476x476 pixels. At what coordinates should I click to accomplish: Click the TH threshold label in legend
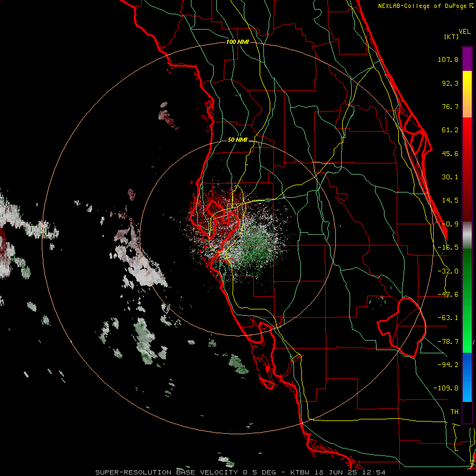click(x=454, y=411)
